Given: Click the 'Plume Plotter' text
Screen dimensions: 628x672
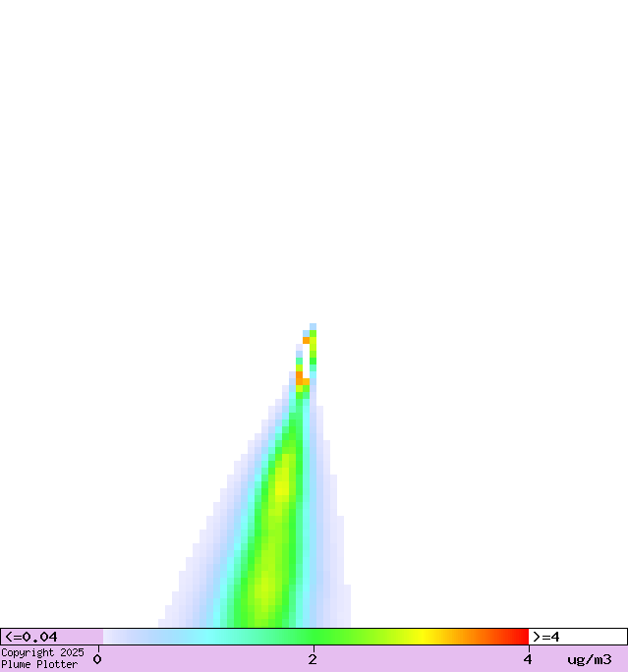Looking at the screenshot, I should [39, 664].
